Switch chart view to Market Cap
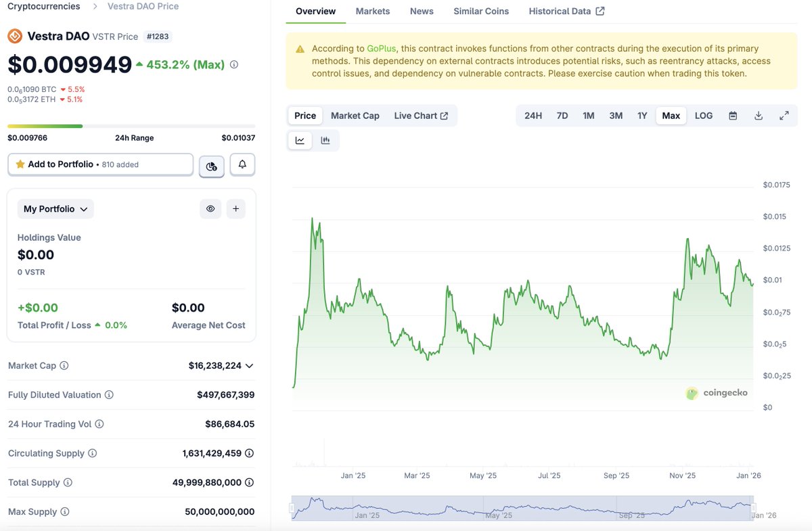This screenshot has width=812, height=531. point(355,116)
